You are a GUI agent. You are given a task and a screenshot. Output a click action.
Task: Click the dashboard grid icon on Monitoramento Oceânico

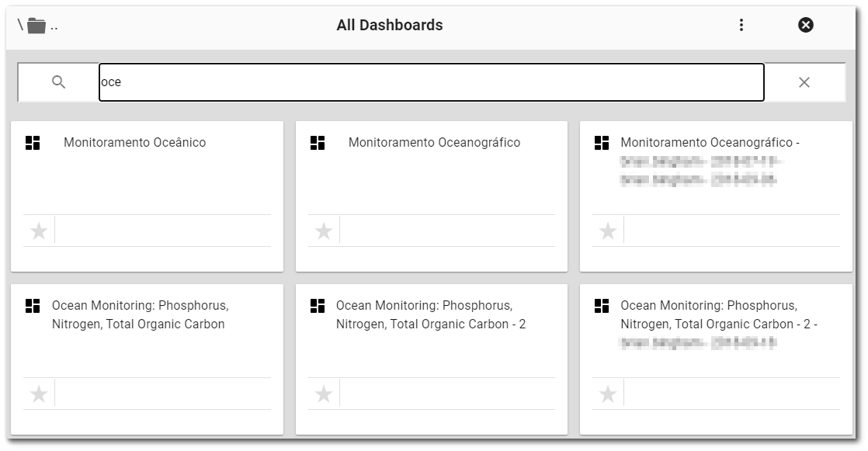[33, 142]
